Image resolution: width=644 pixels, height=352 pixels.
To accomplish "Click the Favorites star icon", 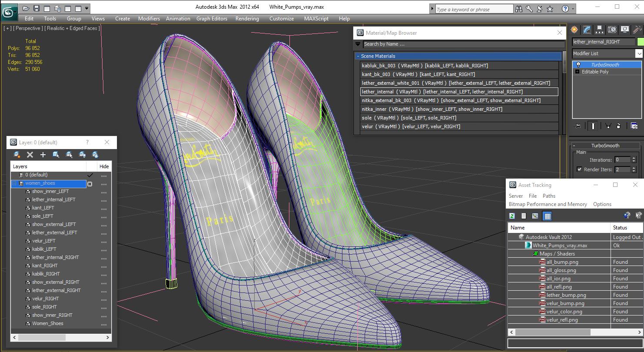I will pyautogui.click(x=550, y=9).
